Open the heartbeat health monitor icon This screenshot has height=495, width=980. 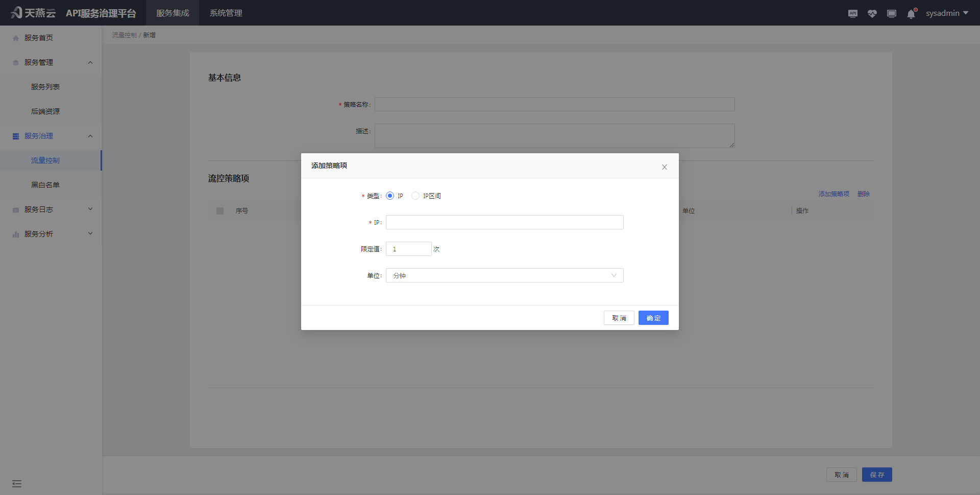872,14
